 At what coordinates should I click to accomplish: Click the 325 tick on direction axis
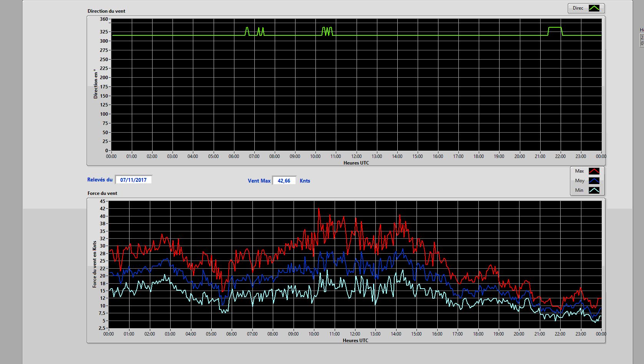[x=104, y=32]
